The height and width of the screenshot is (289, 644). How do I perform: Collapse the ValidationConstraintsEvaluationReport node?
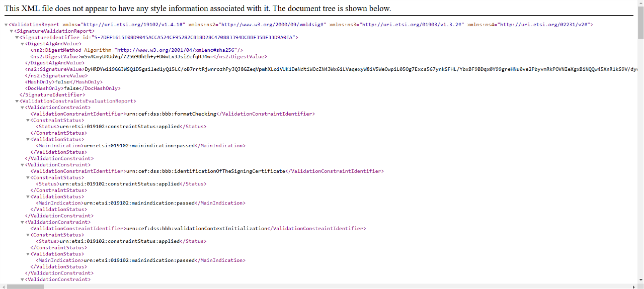point(17,101)
